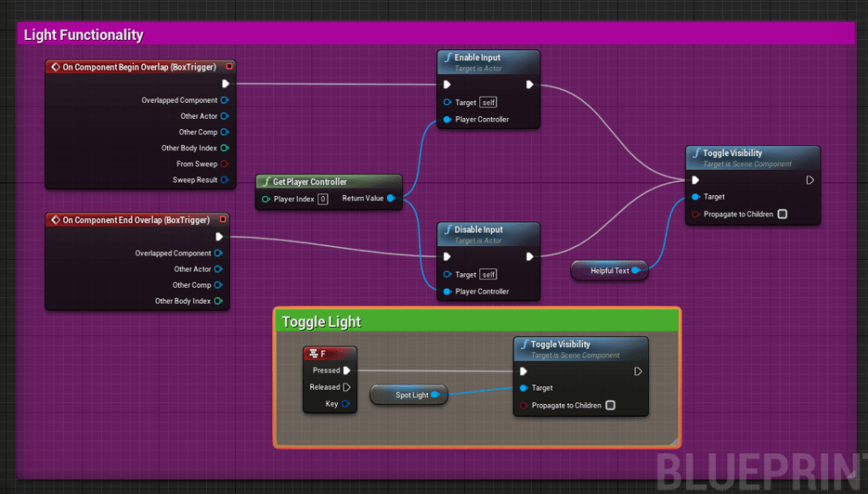Click the Toggle Light comment resize handle
This screenshot has width=868, height=494.
point(675,441)
